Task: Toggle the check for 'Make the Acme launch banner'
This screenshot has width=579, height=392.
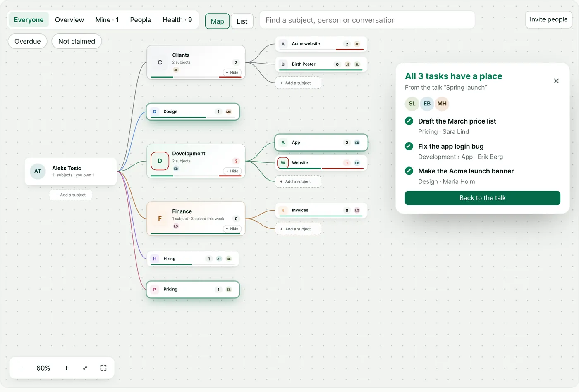Action: pos(409,171)
